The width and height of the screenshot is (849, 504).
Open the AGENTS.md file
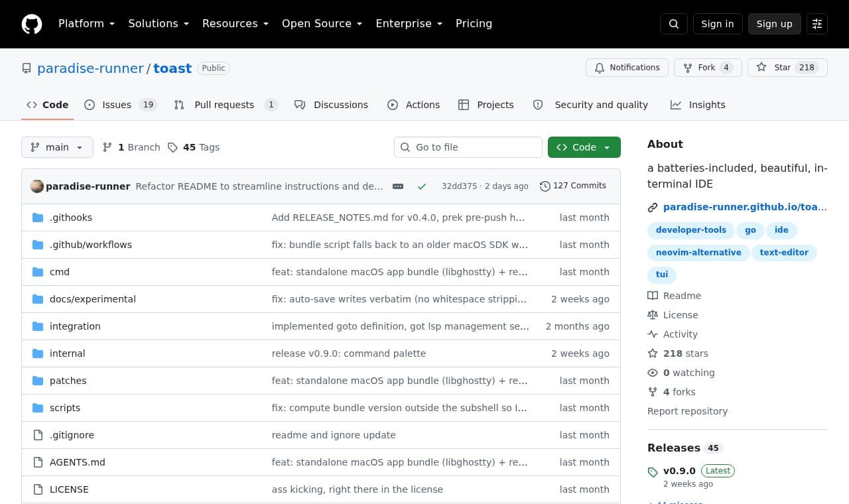click(x=78, y=462)
